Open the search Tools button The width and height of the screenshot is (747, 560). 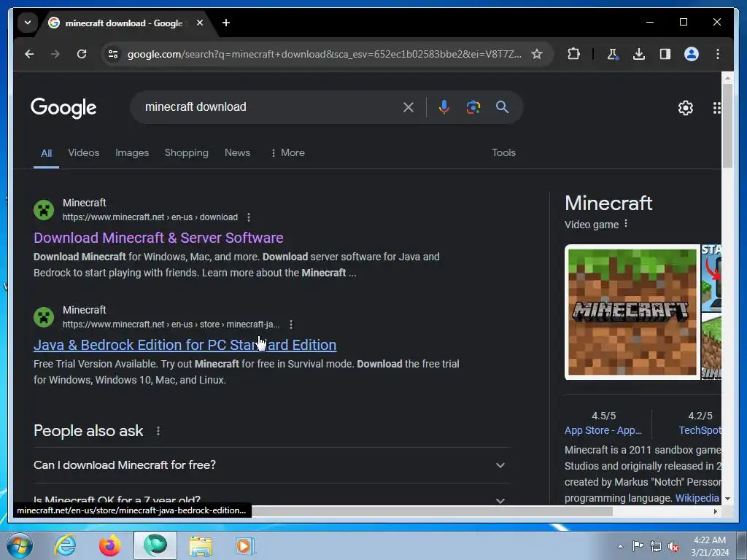503,153
